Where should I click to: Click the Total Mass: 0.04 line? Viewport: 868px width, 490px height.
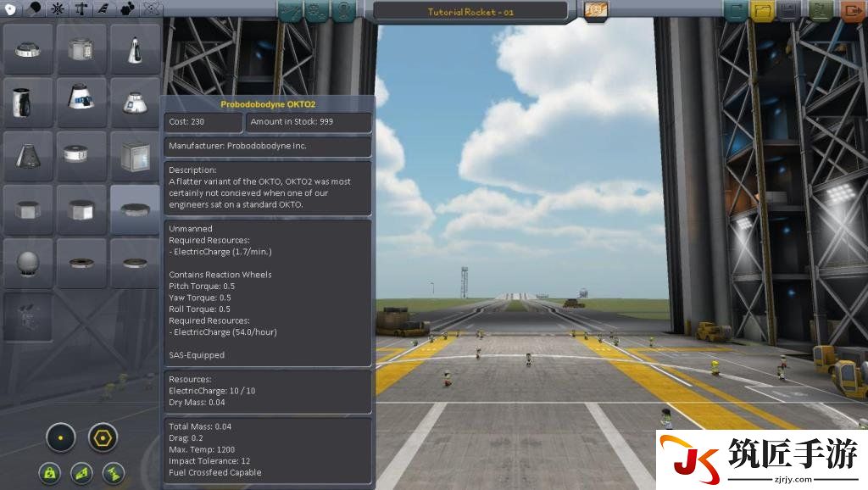click(200, 427)
